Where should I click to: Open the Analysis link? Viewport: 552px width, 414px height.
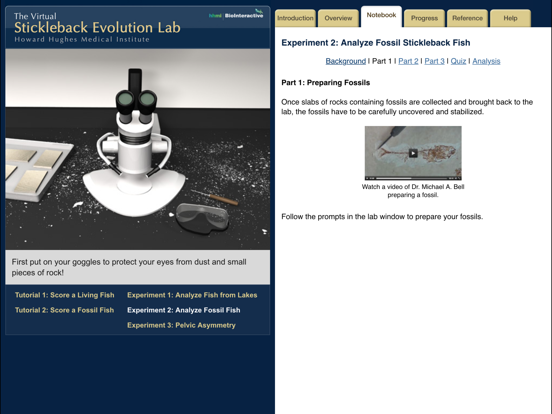coord(486,61)
